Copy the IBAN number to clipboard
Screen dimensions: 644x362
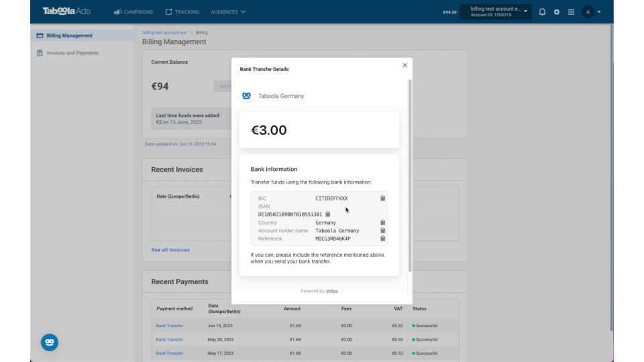coord(328,215)
